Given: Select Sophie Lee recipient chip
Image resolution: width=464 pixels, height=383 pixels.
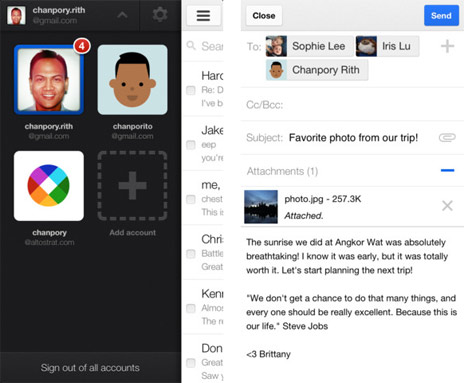Looking at the screenshot, I should (x=309, y=46).
